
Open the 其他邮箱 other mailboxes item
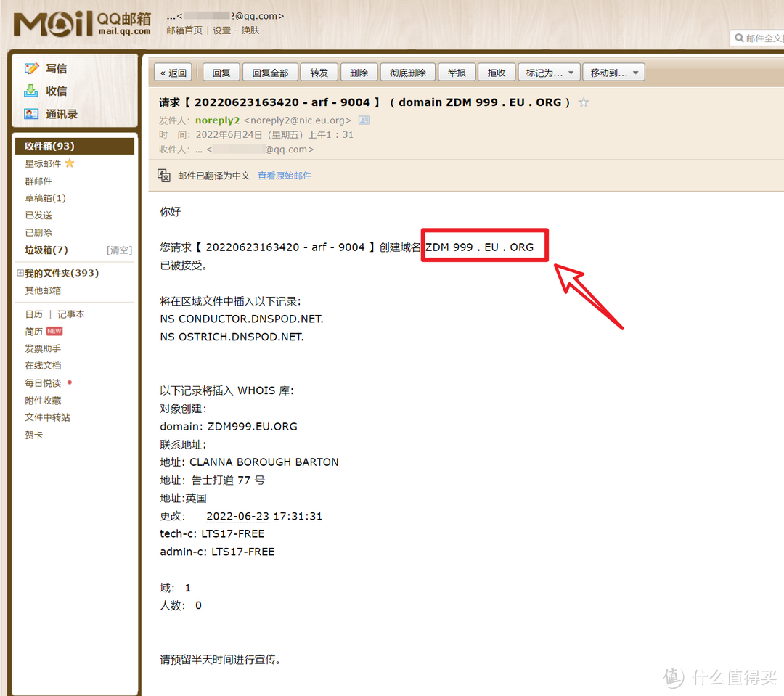(43, 290)
